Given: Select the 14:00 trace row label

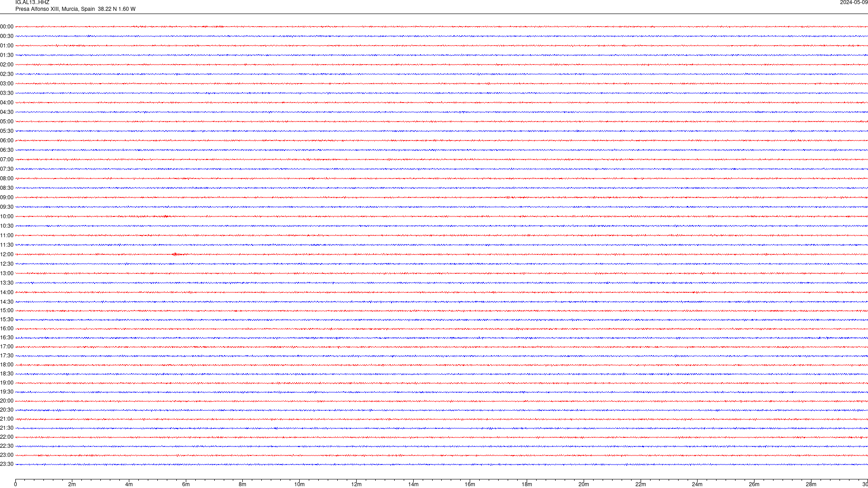Looking at the screenshot, I should (7, 292).
